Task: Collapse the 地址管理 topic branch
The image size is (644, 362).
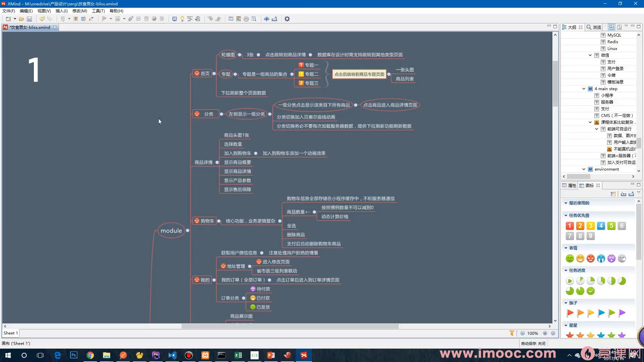Action: coord(250,266)
